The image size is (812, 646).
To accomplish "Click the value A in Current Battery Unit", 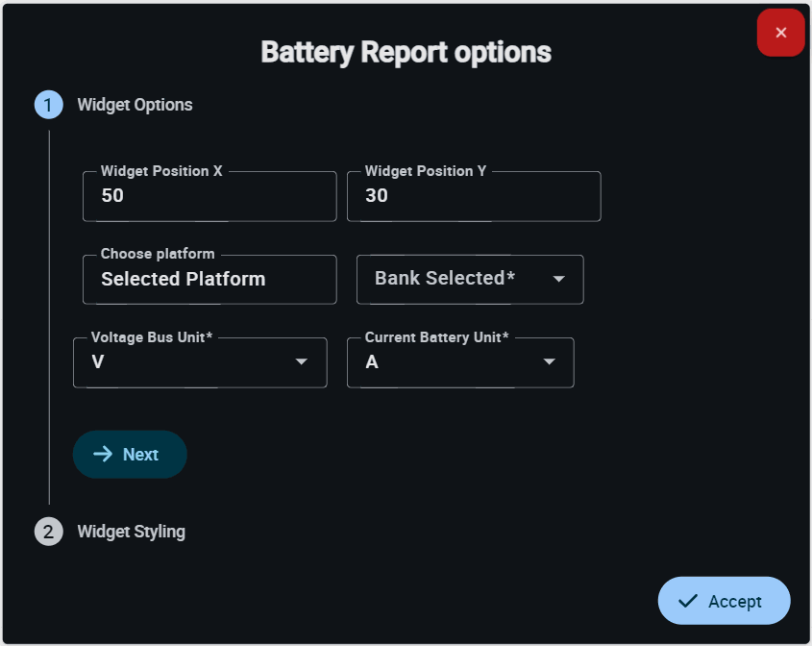I will point(372,362).
